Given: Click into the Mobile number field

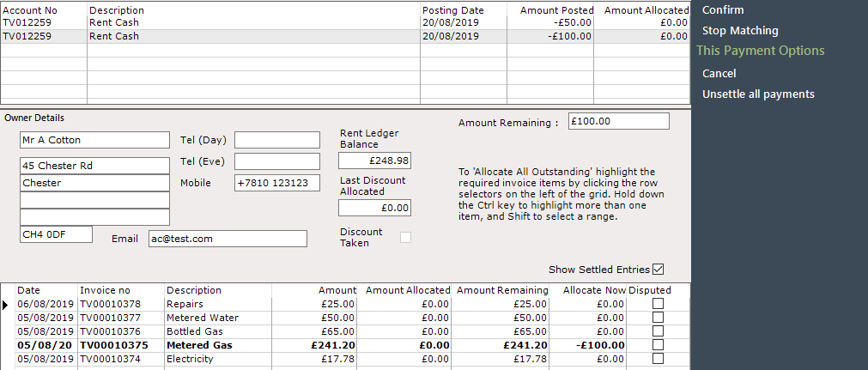Looking at the screenshot, I should 277,183.
